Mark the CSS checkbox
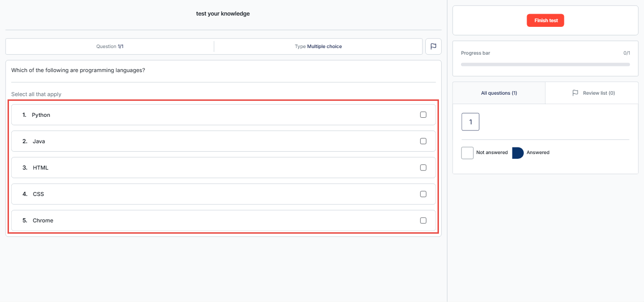 pos(423,194)
